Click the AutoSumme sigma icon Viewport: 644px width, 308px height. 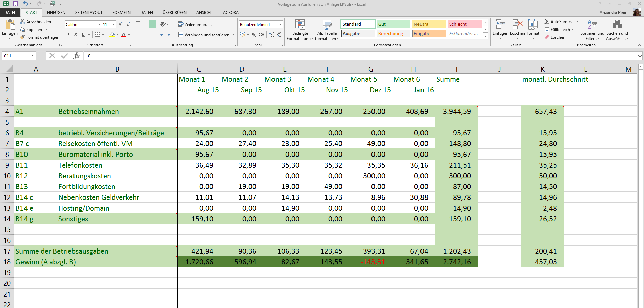(x=547, y=22)
